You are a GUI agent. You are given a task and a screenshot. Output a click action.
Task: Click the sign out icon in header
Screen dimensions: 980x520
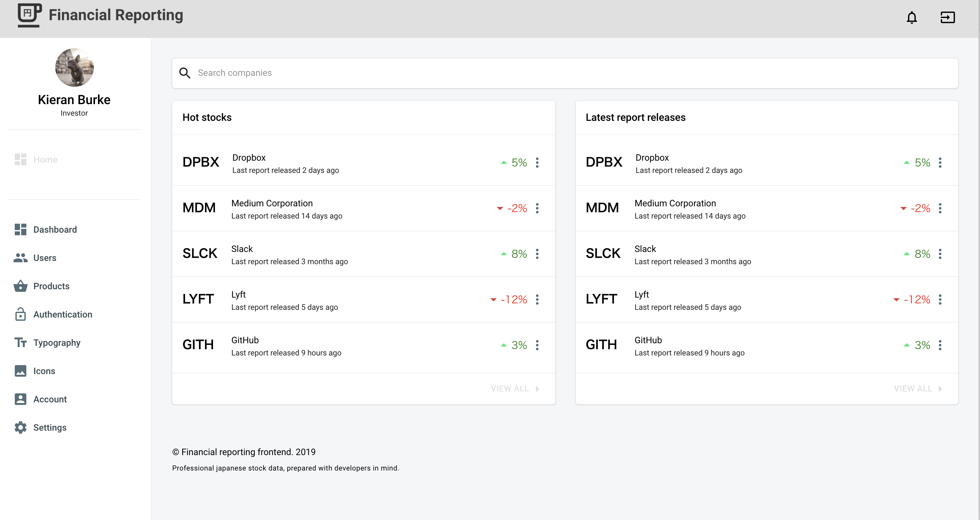tap(947, 17)
